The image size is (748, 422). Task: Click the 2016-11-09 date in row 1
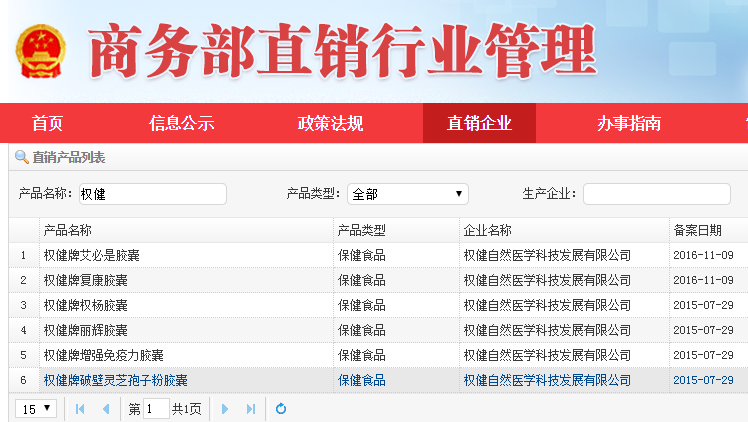click(703, 255)
